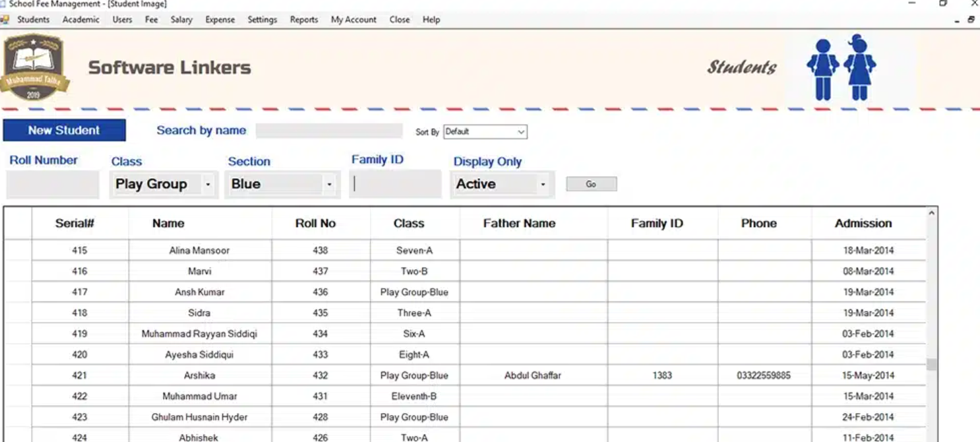Click the application icon in the title bar

click(5, 5)
